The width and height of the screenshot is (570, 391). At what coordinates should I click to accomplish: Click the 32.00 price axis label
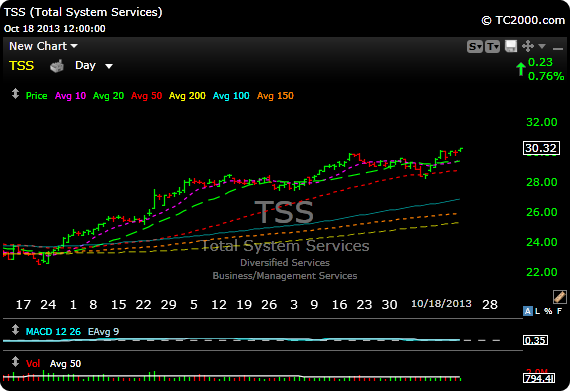[x=542, y=122]
